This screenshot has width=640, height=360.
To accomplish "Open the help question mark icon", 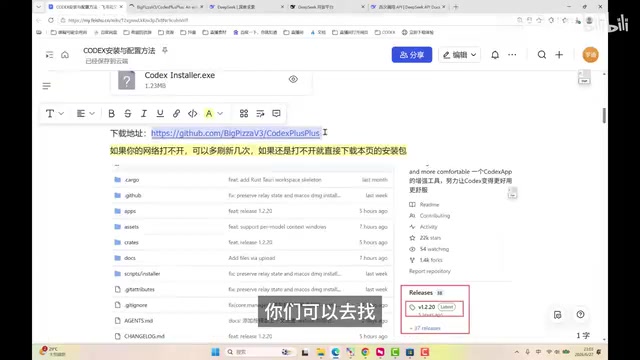I will [x=580, y=314].
